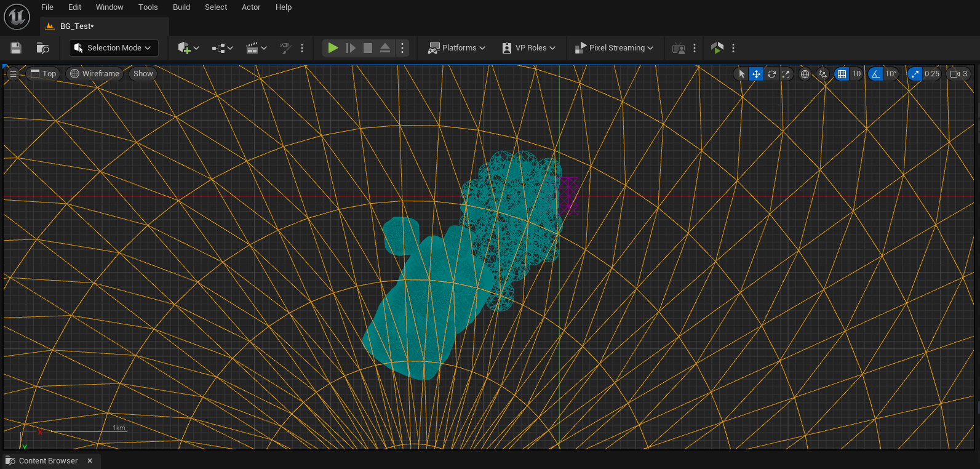Image resolution: width=980 pixels, height=469 pixels.
Task: Open the Pixel Streaming dropdown
Action: pyautogui.click(x=614, y=48)
